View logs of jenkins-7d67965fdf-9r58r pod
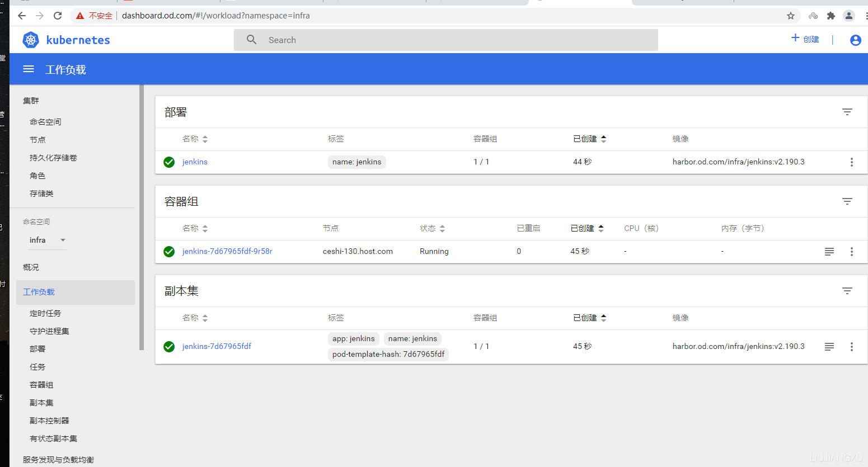 [829, 252]
